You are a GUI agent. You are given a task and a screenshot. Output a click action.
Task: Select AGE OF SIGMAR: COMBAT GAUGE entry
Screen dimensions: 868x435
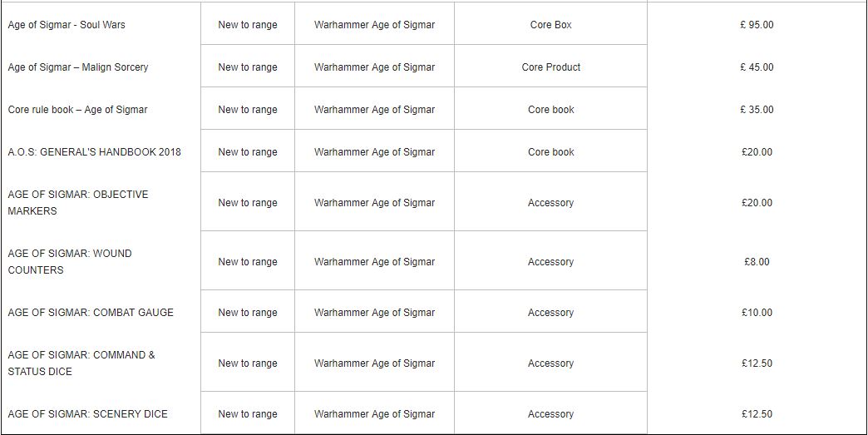[91, 313]
